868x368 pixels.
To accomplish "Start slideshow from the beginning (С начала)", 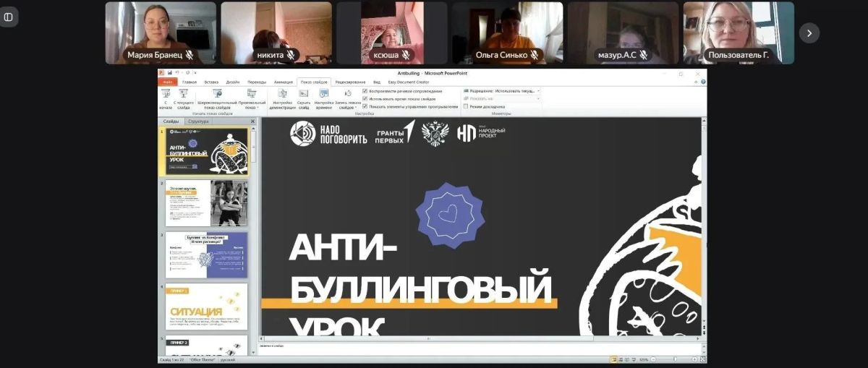I will coord(166,99).
